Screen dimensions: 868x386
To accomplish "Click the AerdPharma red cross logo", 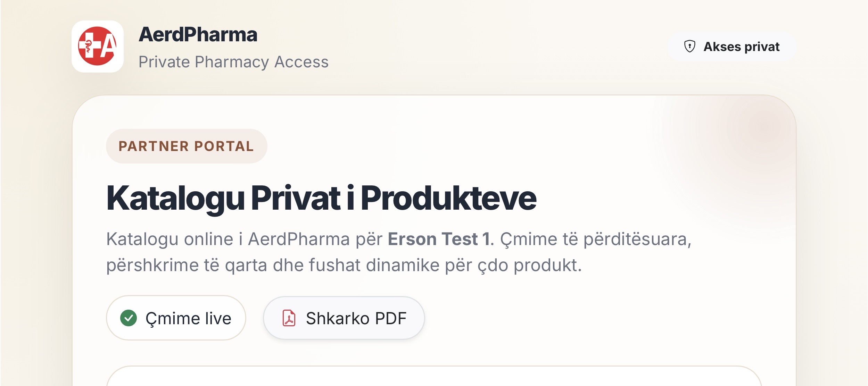I will (97, 46).
